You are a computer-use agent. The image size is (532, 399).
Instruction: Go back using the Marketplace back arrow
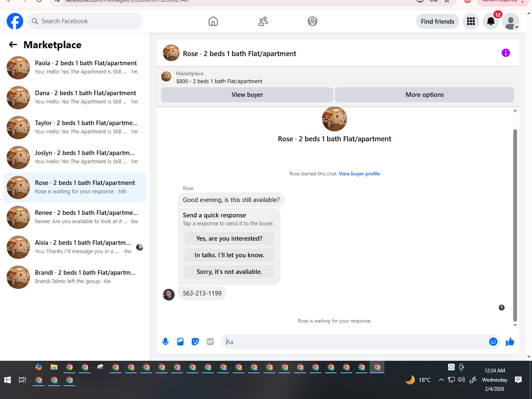click(13, 44)
